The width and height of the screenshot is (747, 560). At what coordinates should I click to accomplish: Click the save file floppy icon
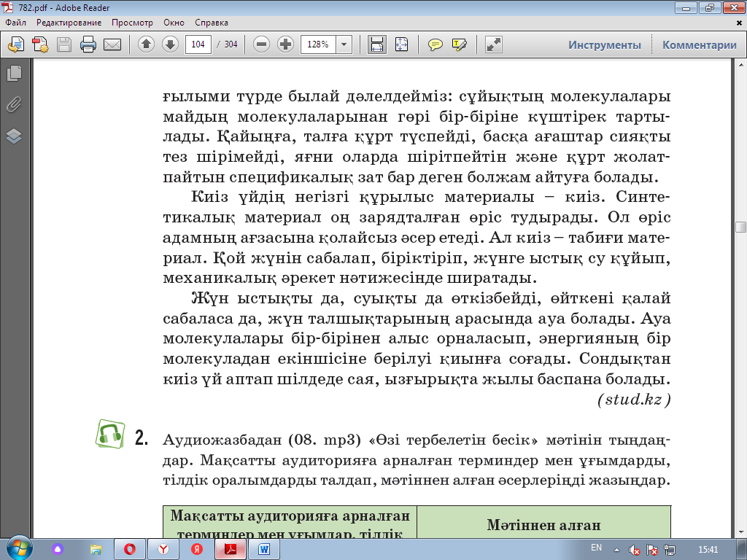(64, 44)
